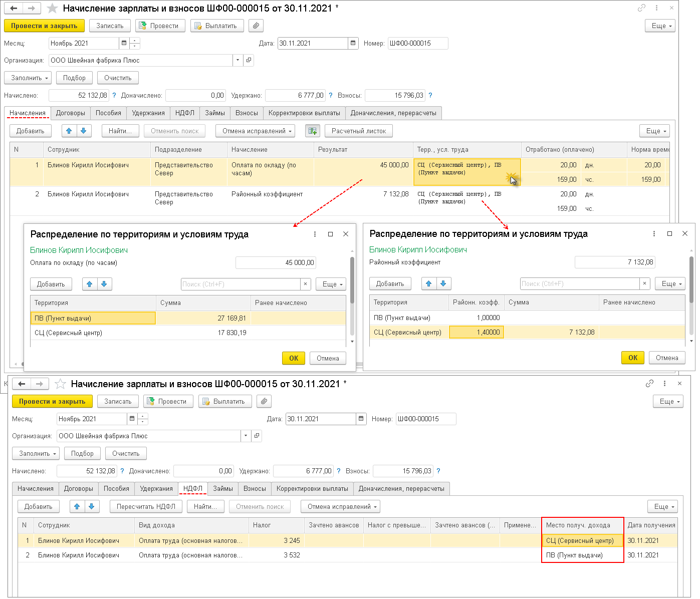Open calendar picker for the top Дата field
Viewport: 700px width, 599px height.
point(353,43)
